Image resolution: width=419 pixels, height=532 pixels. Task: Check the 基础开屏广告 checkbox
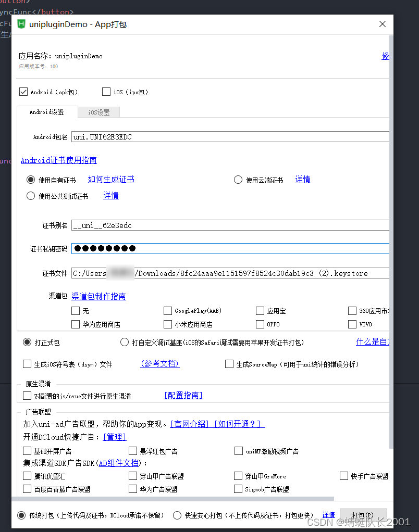tap(27, 451)
